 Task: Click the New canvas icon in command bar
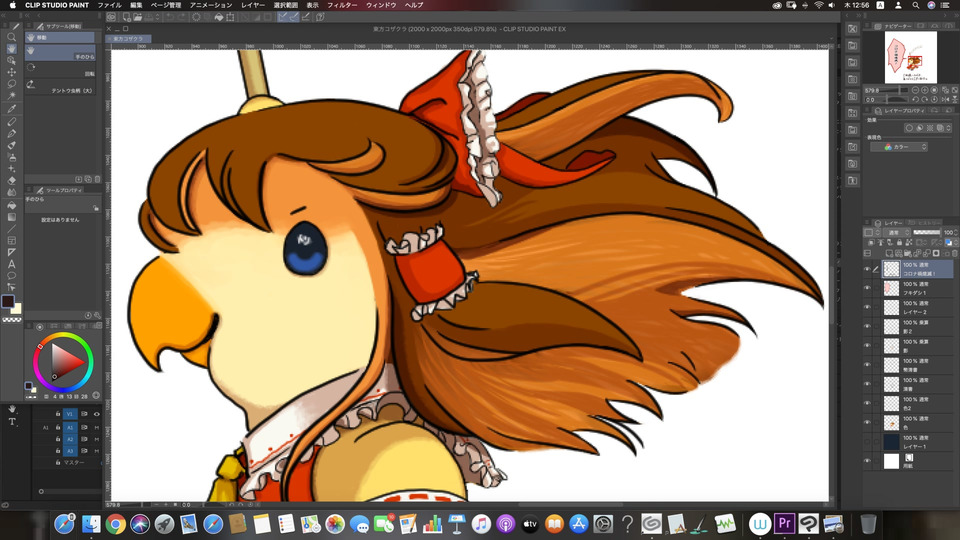tap(127, 17)
